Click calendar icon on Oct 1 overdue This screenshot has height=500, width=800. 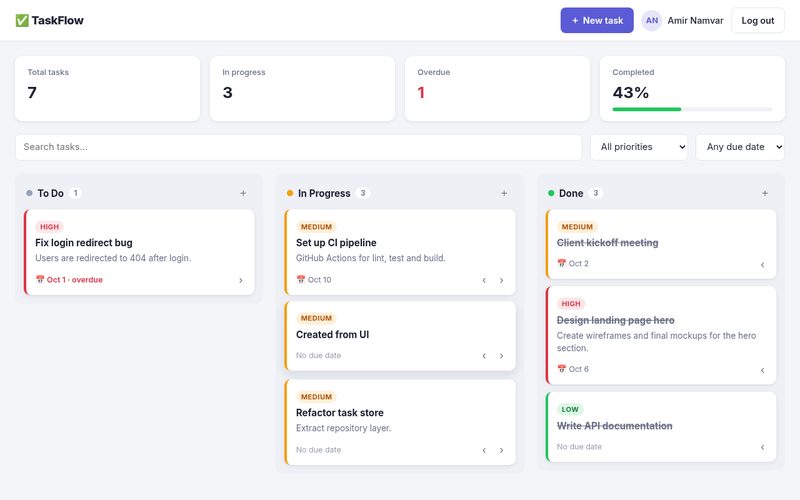coord(40,279)
